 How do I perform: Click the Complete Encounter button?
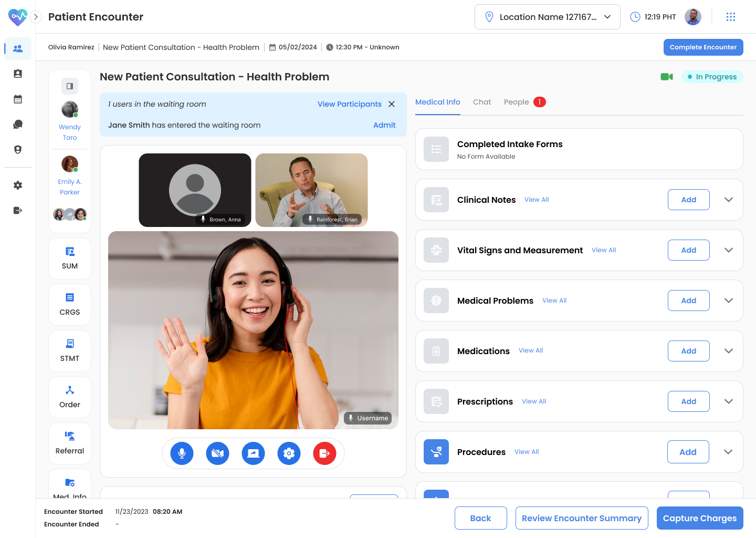pos(703,47)
